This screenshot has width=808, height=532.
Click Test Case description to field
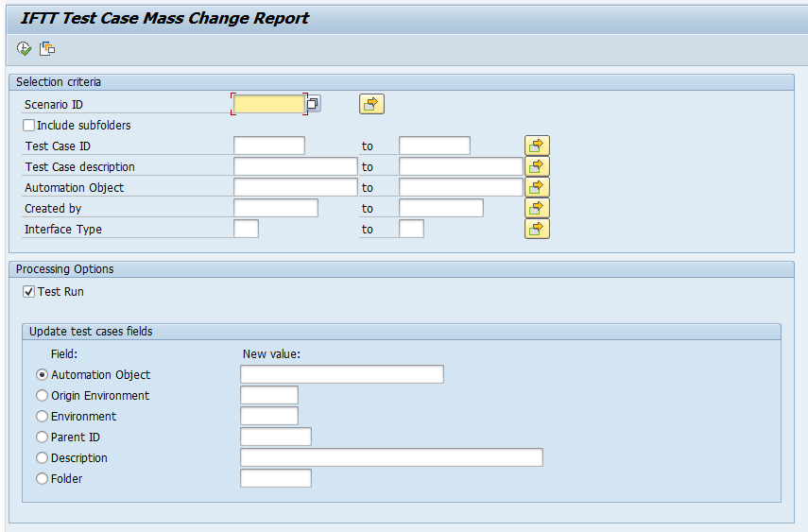point(460,166)
